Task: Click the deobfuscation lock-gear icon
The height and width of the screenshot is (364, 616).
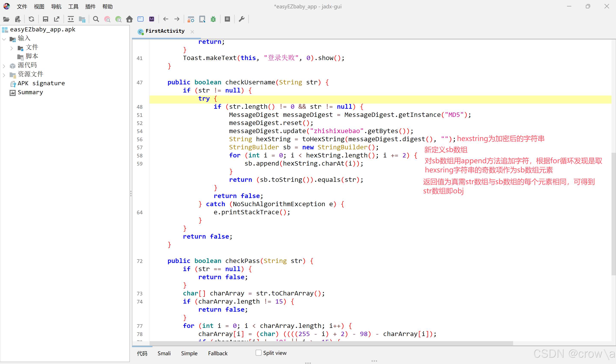Action: 191,19
